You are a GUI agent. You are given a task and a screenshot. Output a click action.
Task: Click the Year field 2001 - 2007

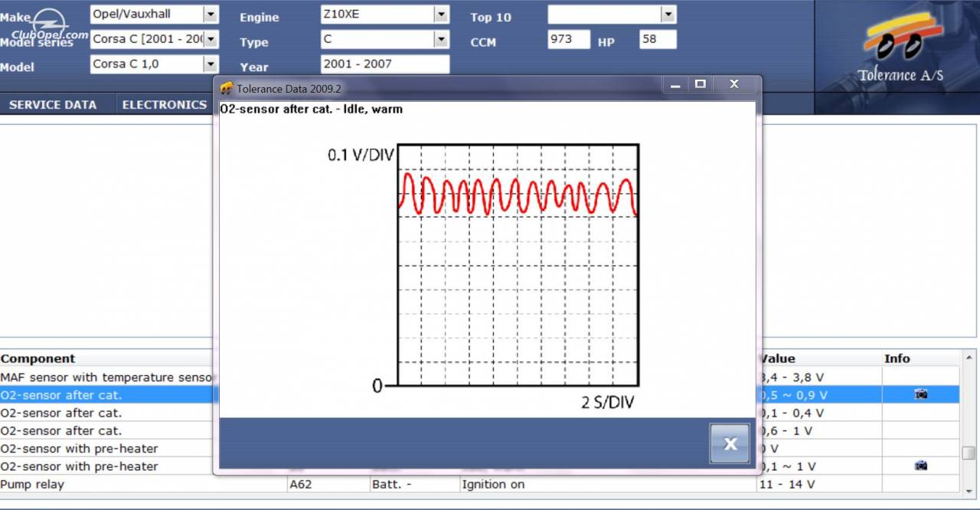pyautogui.click(x=385, y=64)
